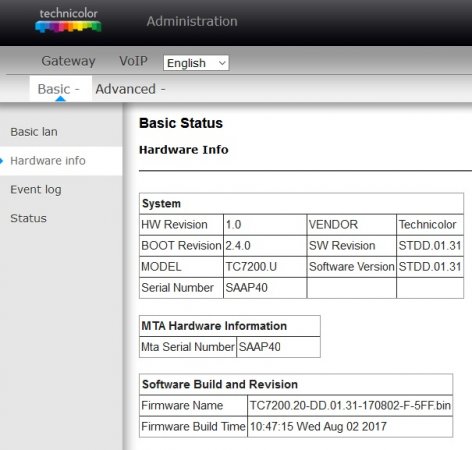Screen dimensions: 472x450
Task: Click the Administration header title
Action: pos(192,21)
